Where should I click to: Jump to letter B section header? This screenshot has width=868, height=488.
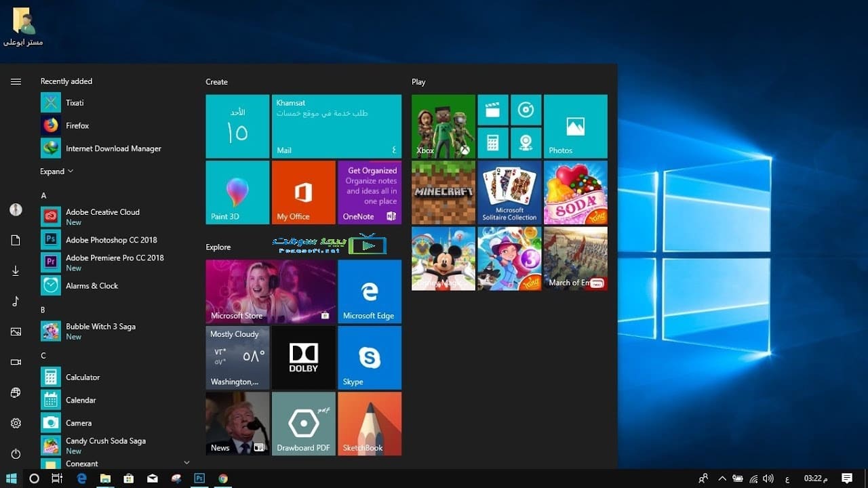tap(43, 310)
